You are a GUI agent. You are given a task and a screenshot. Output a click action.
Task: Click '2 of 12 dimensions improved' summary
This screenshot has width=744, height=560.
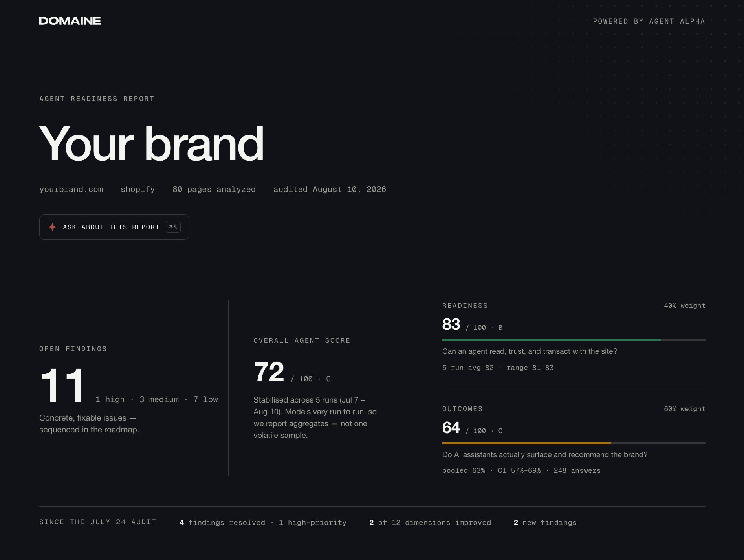(x=430, y=523)
